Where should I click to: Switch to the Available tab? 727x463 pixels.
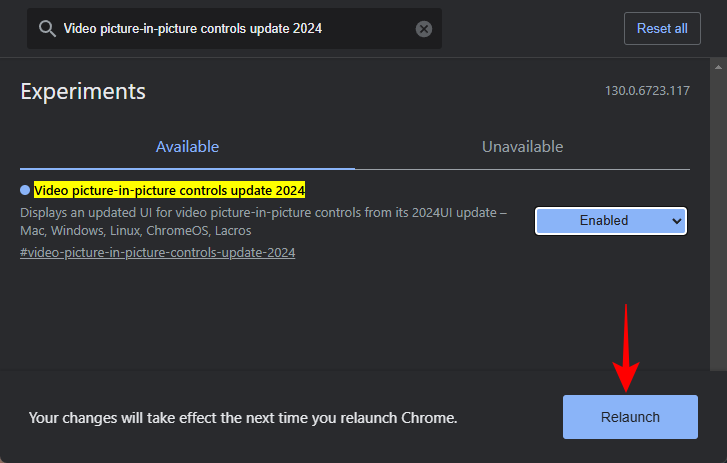(187, 147)
